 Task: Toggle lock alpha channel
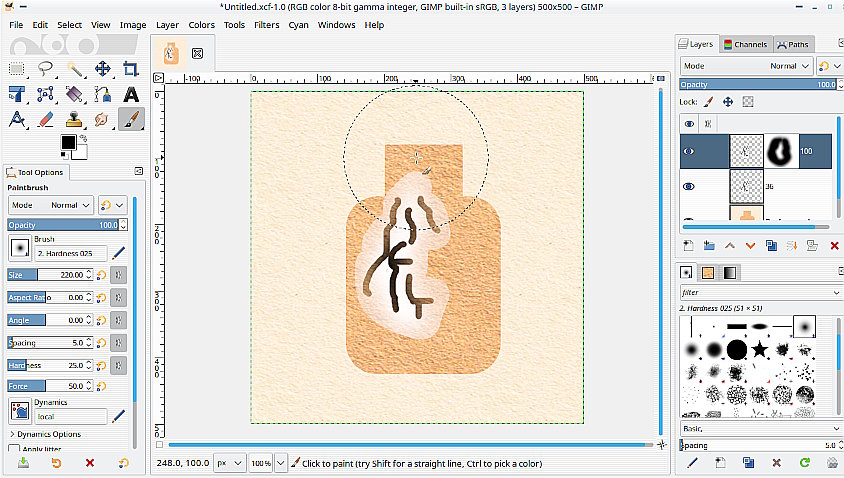748,102
